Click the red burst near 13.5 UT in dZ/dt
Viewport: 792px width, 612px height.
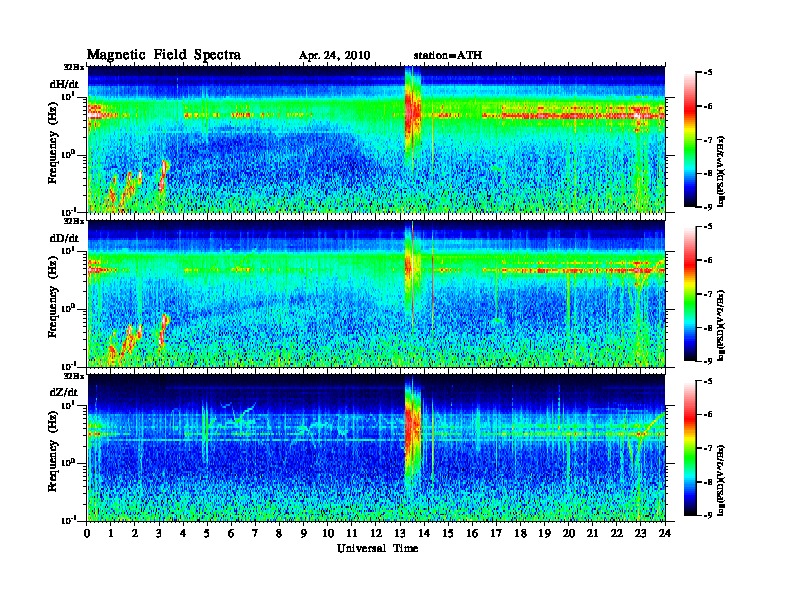pos(412,429)
